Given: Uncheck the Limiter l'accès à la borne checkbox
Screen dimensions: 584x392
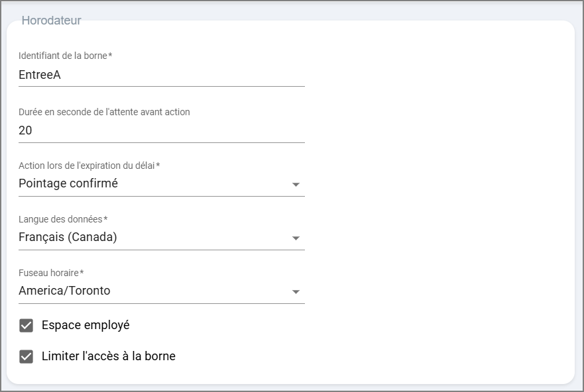Looking at the screenshot, I should pos(27,357).
